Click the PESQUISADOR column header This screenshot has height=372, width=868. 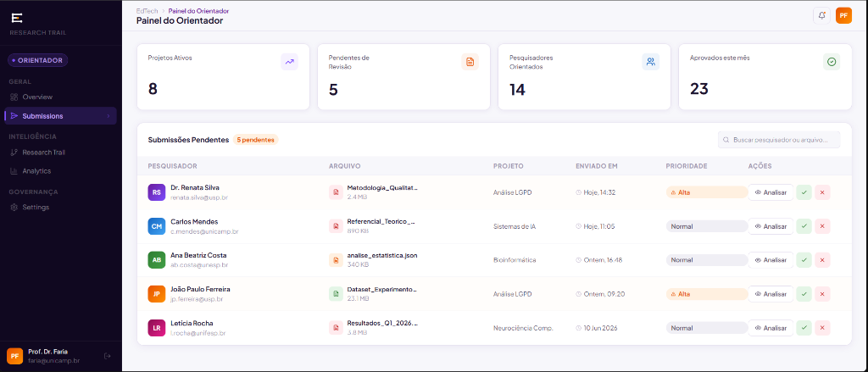(173, 166)
